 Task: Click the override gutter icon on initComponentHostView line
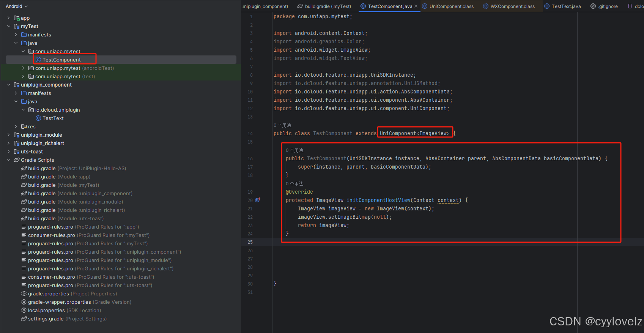tap(258, 200)
